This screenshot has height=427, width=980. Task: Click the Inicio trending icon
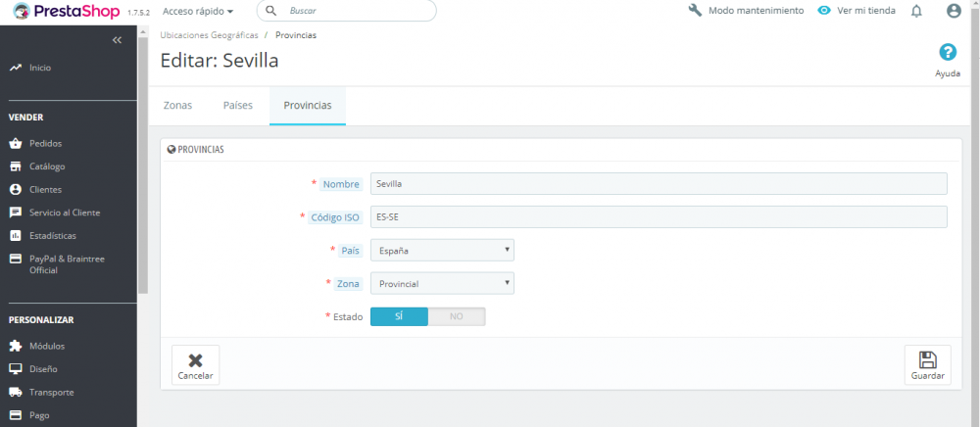[16, 68]
